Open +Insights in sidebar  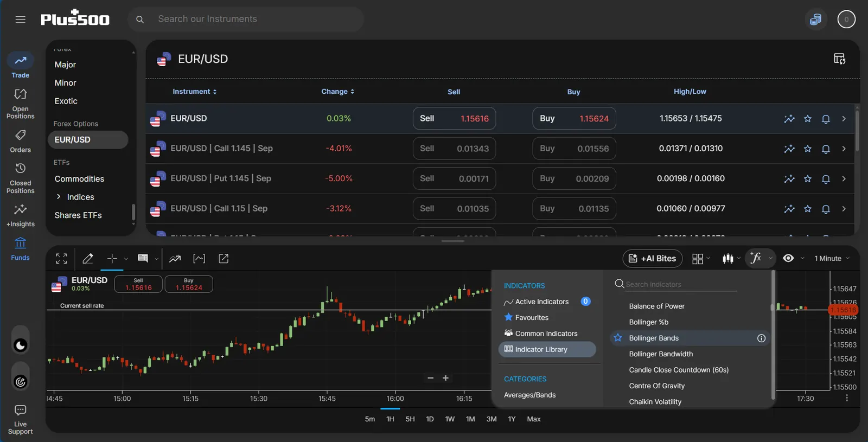click(20, 215)
